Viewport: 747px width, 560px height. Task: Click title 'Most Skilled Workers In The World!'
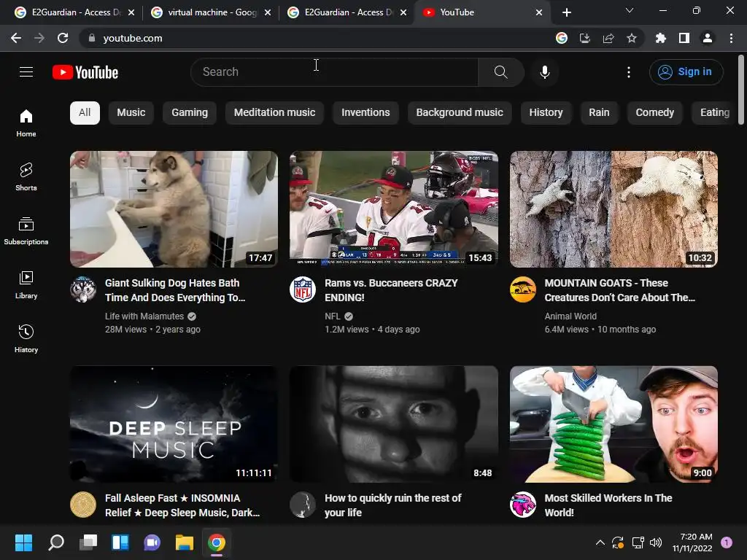coord(608,505)
